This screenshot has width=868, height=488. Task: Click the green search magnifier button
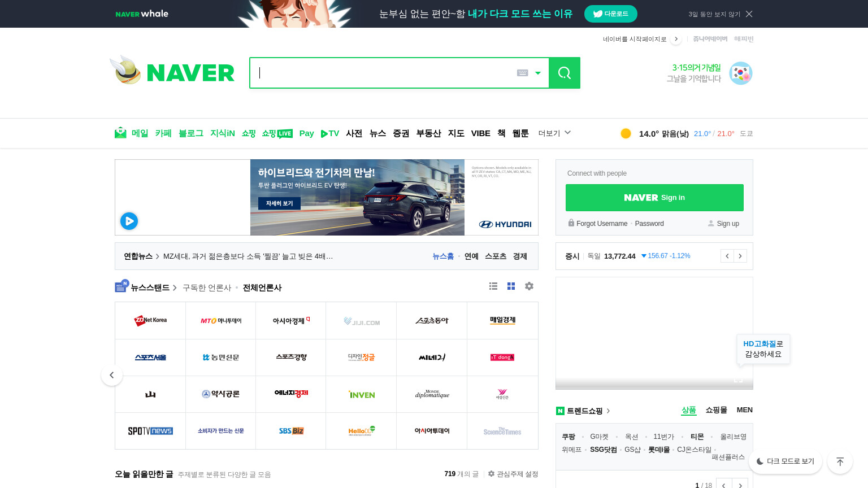click(x=565, y=73)
